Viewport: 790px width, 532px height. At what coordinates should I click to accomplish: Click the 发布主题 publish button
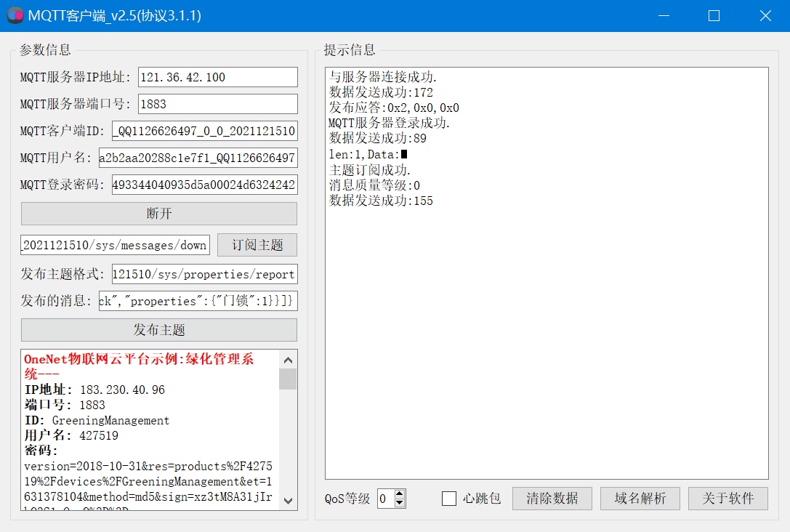click(158, 330)
